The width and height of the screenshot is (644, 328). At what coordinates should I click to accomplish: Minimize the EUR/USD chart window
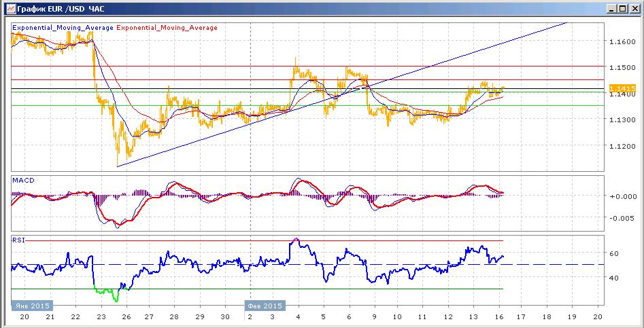(x=612, y=7)
